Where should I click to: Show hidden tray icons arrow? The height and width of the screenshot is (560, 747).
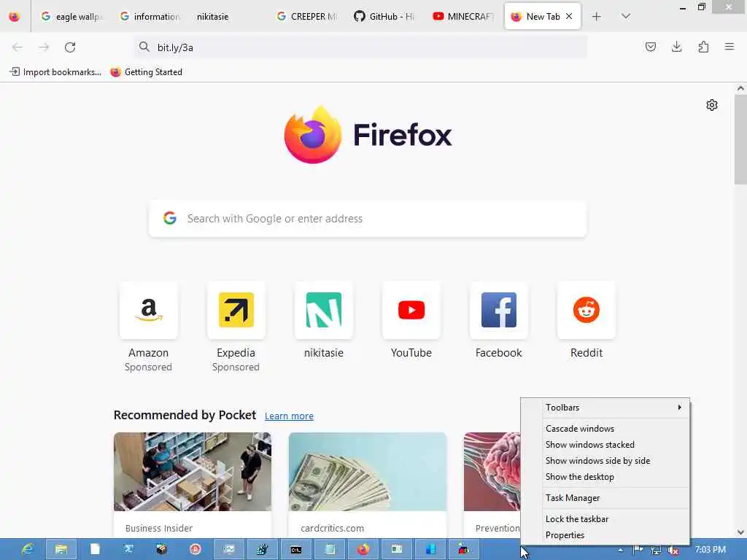click(620, 550)
